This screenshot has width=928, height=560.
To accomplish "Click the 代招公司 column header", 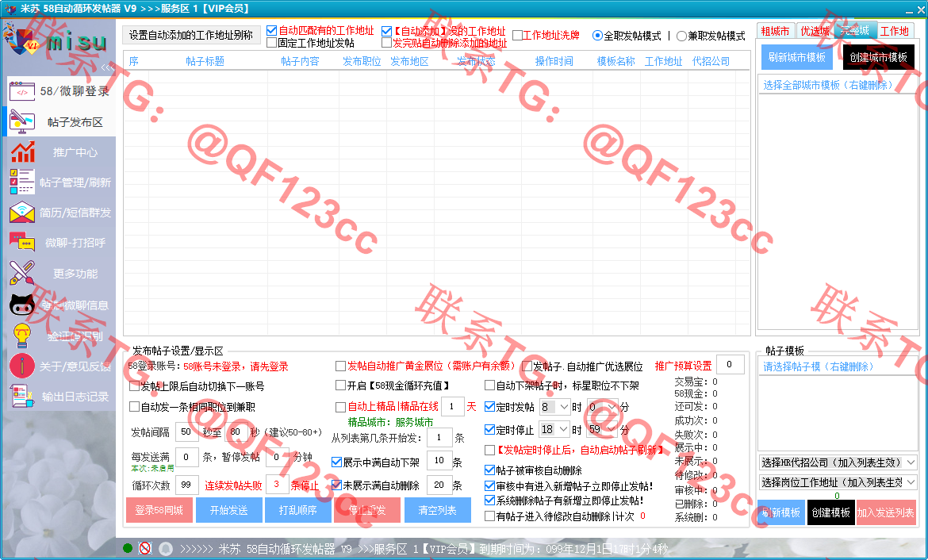I will tap(711, 61).
